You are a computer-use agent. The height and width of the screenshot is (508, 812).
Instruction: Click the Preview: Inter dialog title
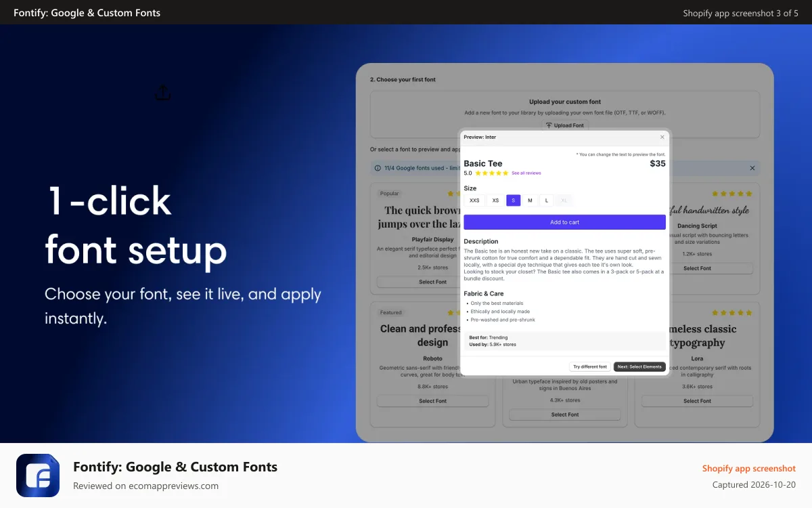point(480,137)
